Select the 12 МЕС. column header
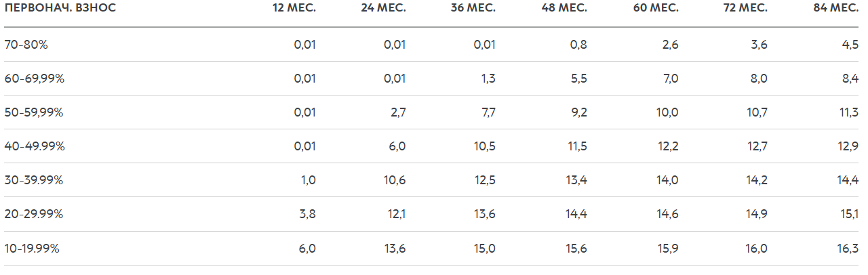868x275 pixels. click(x=294, y=8)
